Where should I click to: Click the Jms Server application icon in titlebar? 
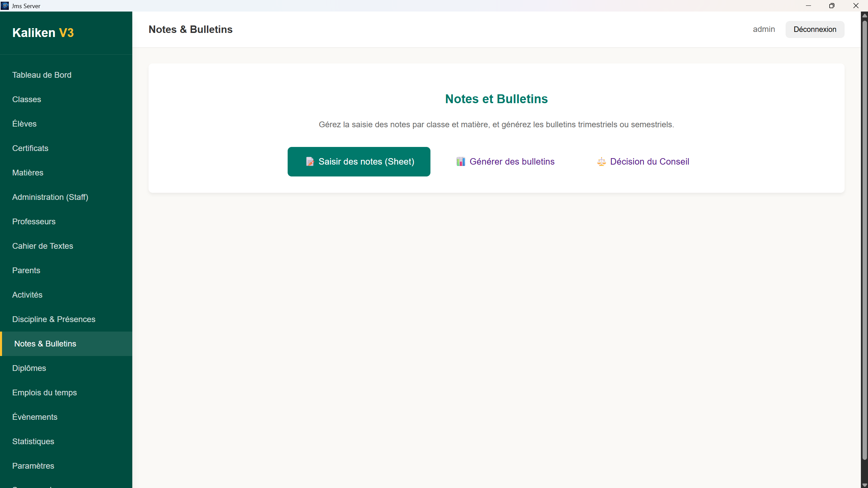tap(5, 5)
